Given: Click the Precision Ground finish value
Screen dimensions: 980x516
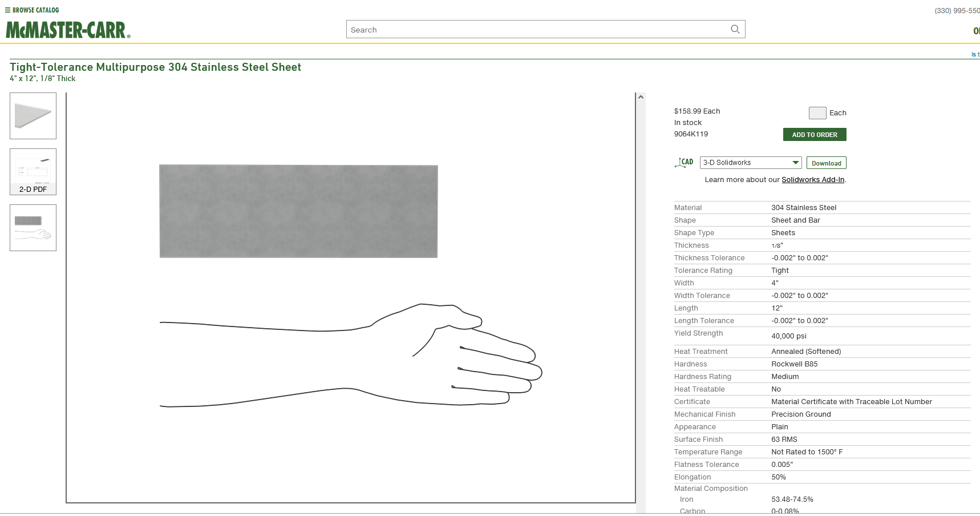Looking at the screenshot, I should tap(801, 414).
